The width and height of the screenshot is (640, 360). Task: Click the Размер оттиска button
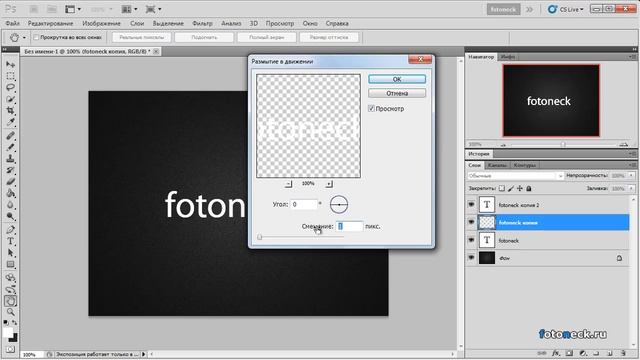329,37
